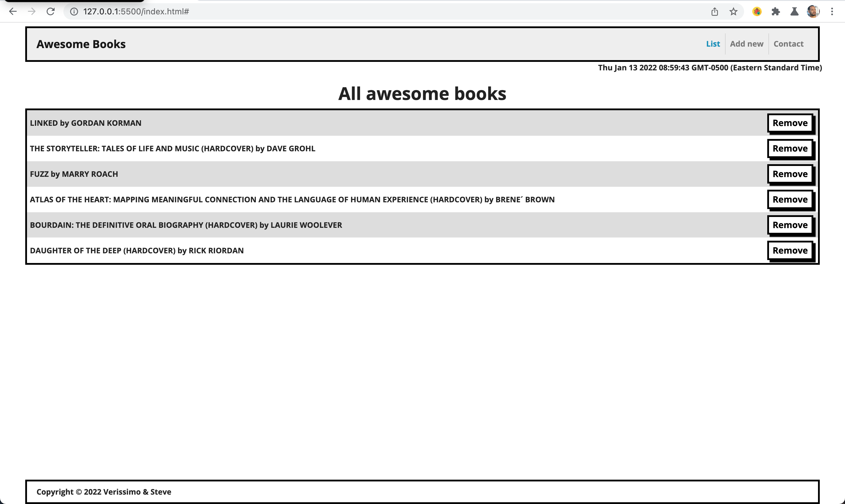View site information icon in address bar
The width and height of the screenshot is (845, 504).
[x=74, y=11]
